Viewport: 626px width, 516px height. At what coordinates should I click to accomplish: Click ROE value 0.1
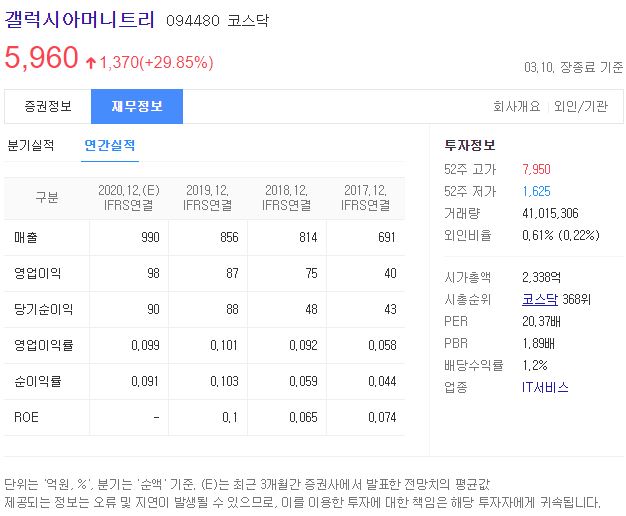(x=230, y=418)
